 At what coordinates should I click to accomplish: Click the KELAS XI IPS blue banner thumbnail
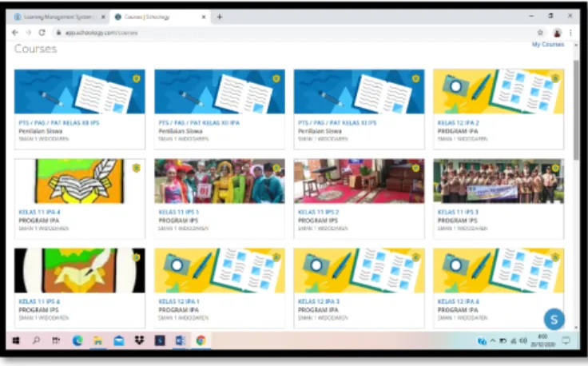(359, 91)
